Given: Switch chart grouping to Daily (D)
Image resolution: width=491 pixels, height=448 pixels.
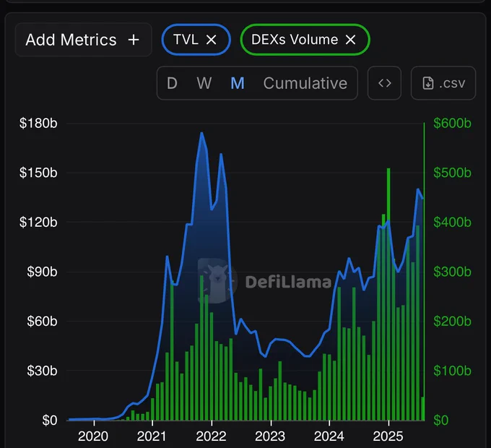Looking at the screenshot, I should pos(173,83).
